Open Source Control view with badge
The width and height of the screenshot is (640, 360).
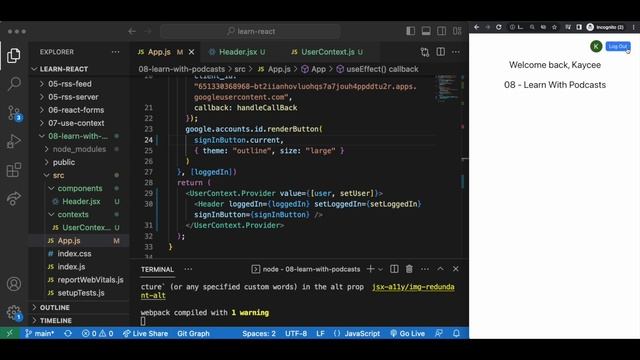pyautogui.click(x=14, y=113)
